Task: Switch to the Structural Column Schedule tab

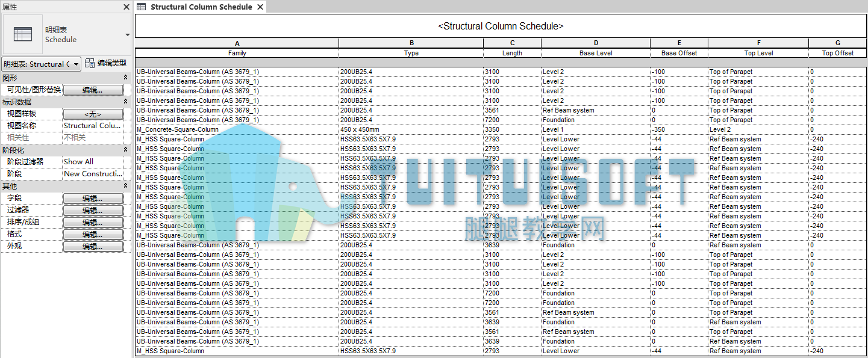Action: pos(201,7)
